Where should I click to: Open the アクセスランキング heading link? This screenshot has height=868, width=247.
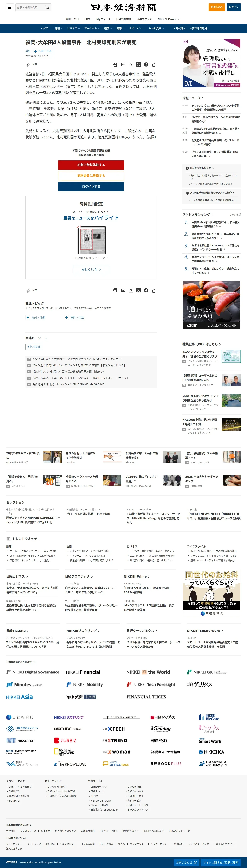point(198,215)
